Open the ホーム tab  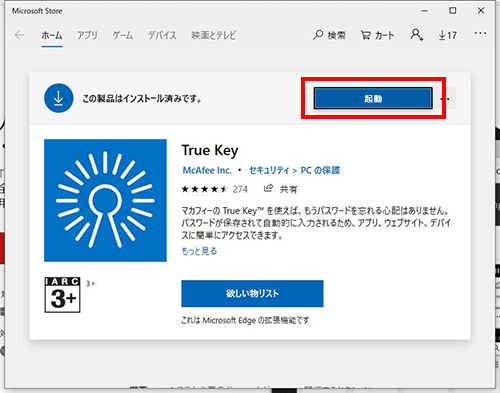point(52,35)
